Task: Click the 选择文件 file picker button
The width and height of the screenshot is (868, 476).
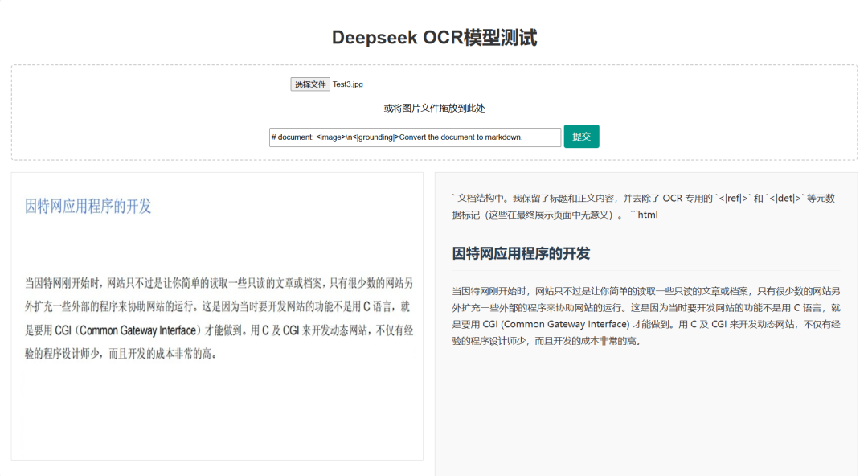Action: tap(311, 84)
